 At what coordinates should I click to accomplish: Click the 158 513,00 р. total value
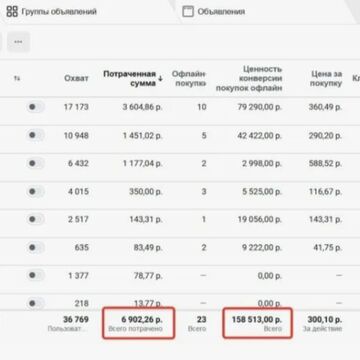[257, 320]
